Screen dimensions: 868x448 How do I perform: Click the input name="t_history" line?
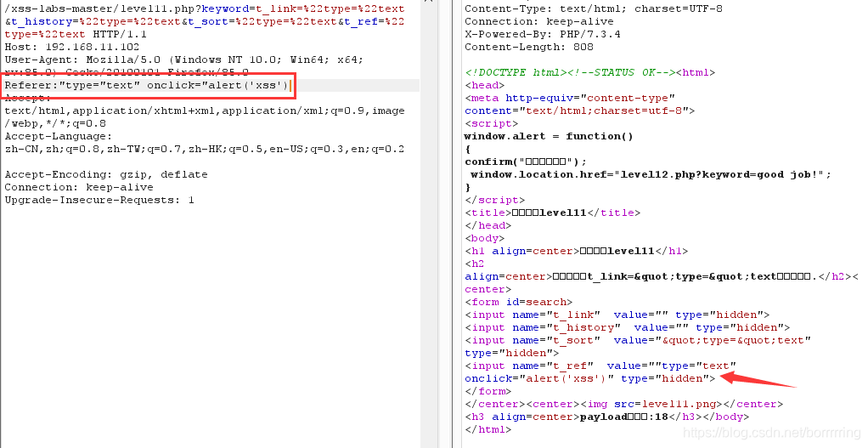[627, 327]
